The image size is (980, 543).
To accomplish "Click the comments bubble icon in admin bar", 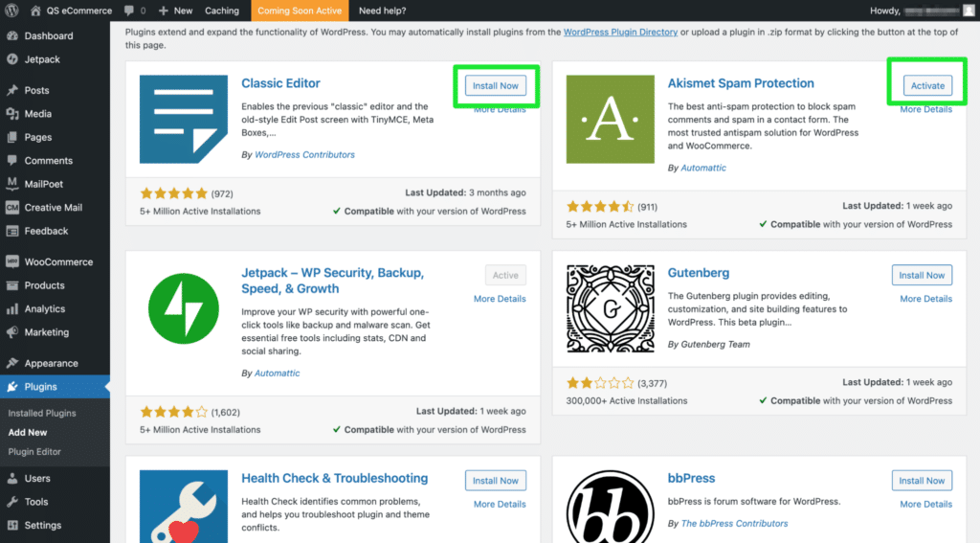I will tap(129, 11).
